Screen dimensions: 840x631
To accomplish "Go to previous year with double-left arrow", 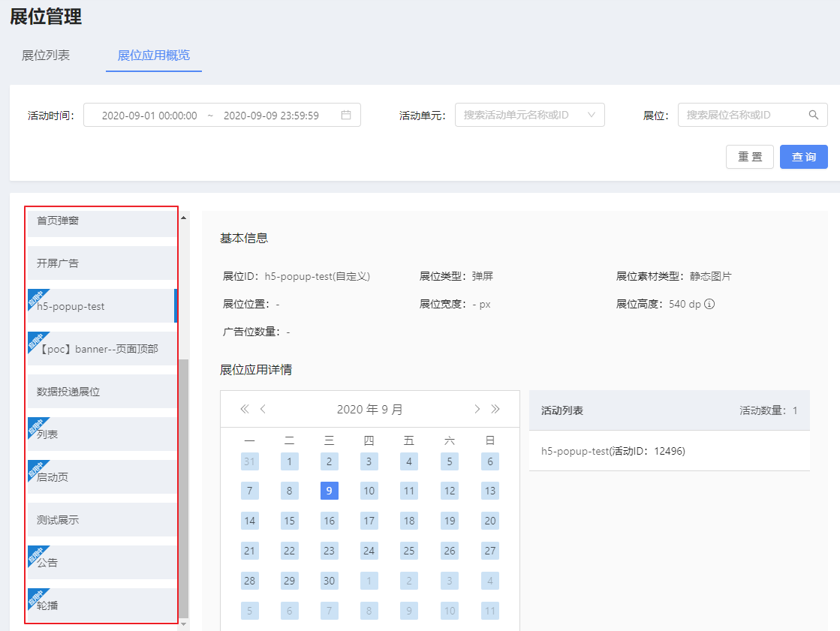I will point(244,409).
